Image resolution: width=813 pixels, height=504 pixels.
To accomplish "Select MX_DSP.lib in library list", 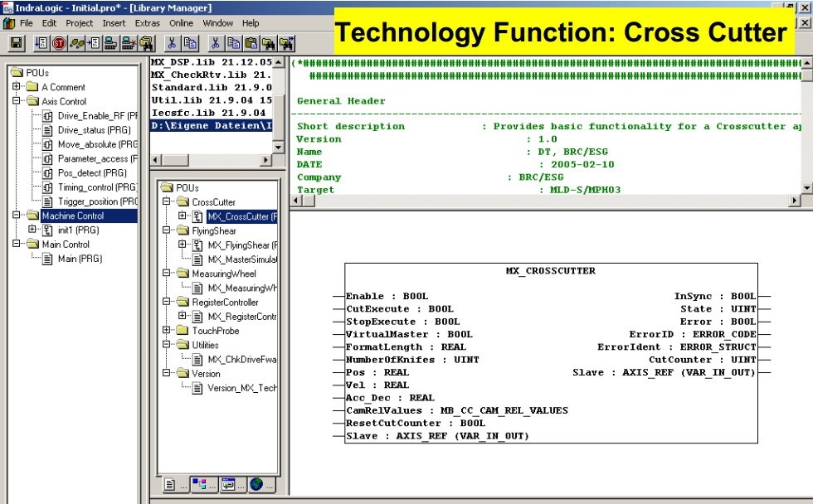I will pyautogui.click(x=211, y=62).
